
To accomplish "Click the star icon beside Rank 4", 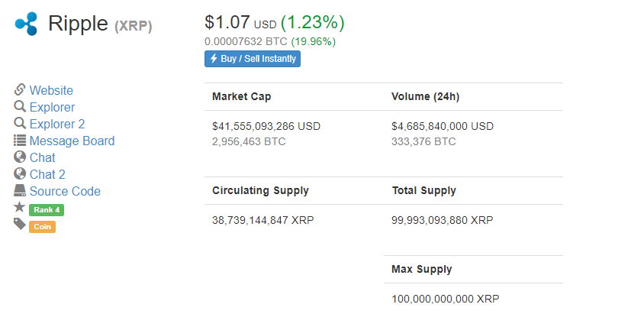I will click(19, 207).
